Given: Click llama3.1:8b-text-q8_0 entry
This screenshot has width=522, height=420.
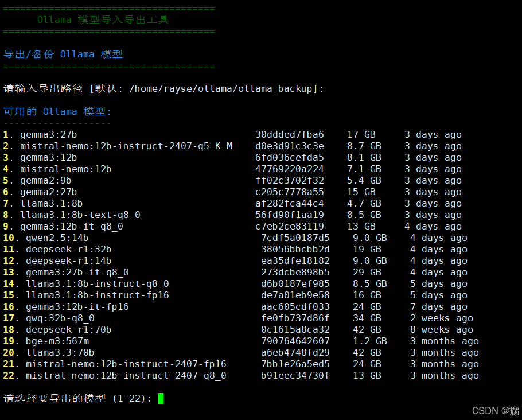Looking at the screenshot, I should tap(80, 215).
